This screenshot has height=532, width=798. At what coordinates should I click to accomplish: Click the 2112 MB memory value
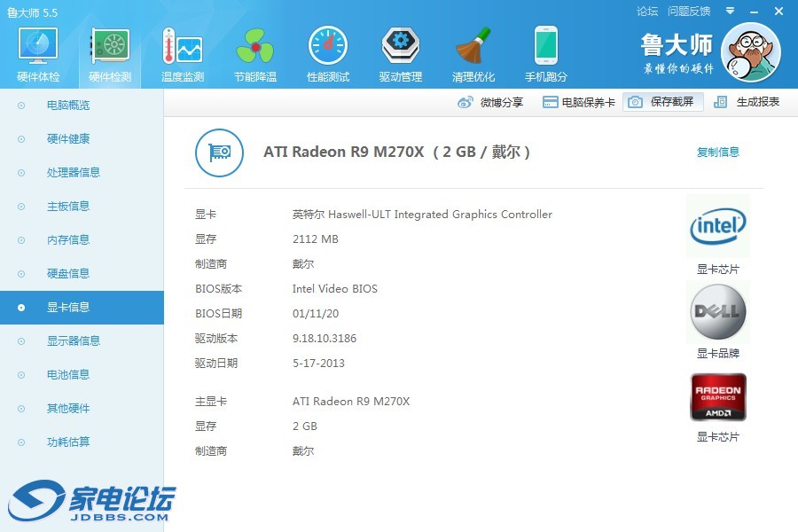pyautogui.click(x=316, y=239)
